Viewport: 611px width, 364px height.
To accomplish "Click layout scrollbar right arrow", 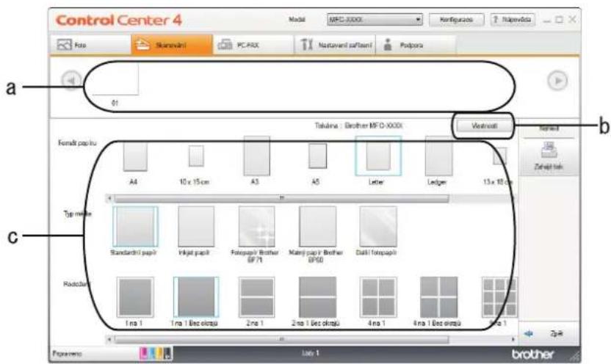I will point(513,340).
